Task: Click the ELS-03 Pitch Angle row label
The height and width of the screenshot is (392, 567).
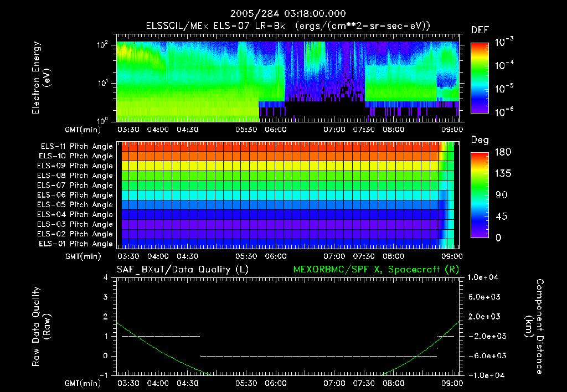Action: (75, 224)
